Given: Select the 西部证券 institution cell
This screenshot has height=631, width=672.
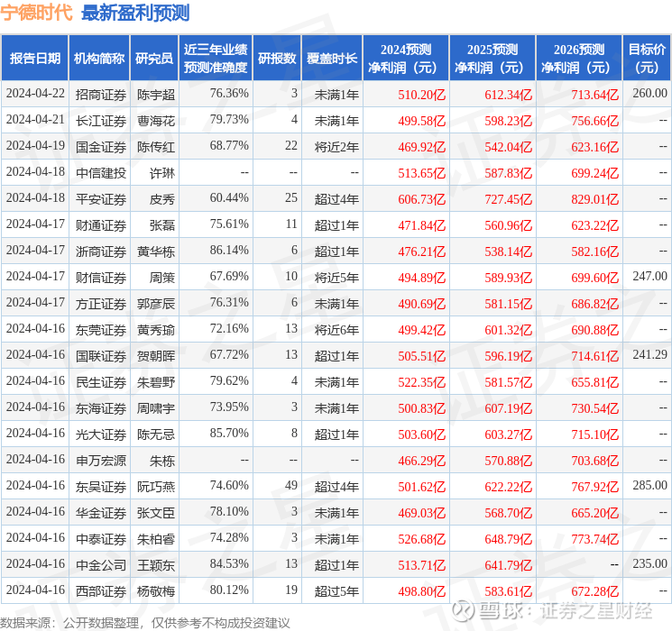Looking at the screenshot, I should pyautogui.click(x=101, y=590).
